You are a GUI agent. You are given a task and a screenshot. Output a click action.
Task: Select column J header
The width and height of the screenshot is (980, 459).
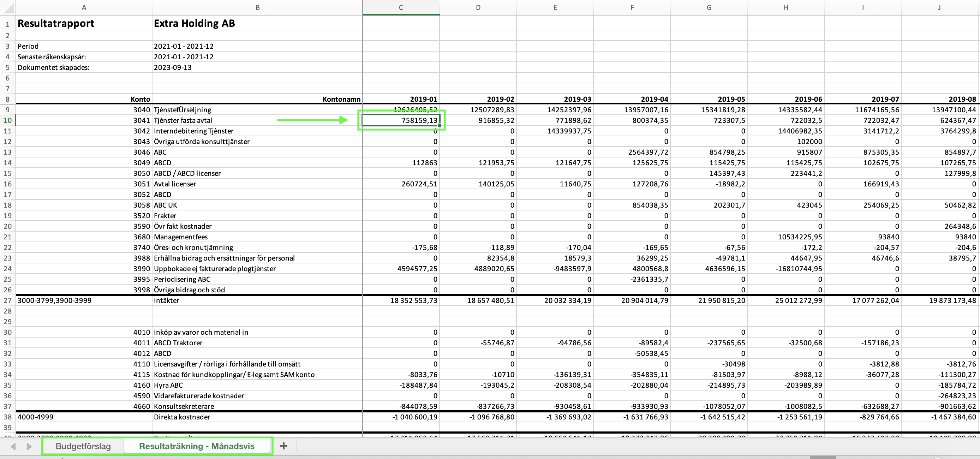[939, 7]
